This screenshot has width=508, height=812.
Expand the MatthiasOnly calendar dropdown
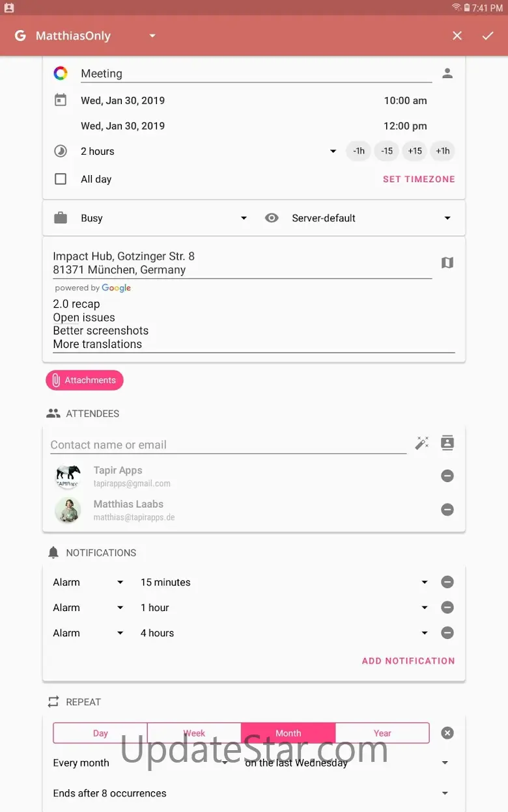tap(152, 36)
